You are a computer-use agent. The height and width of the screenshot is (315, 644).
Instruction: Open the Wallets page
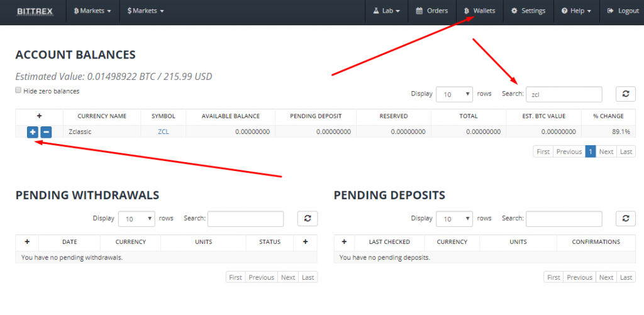[479, 11]
